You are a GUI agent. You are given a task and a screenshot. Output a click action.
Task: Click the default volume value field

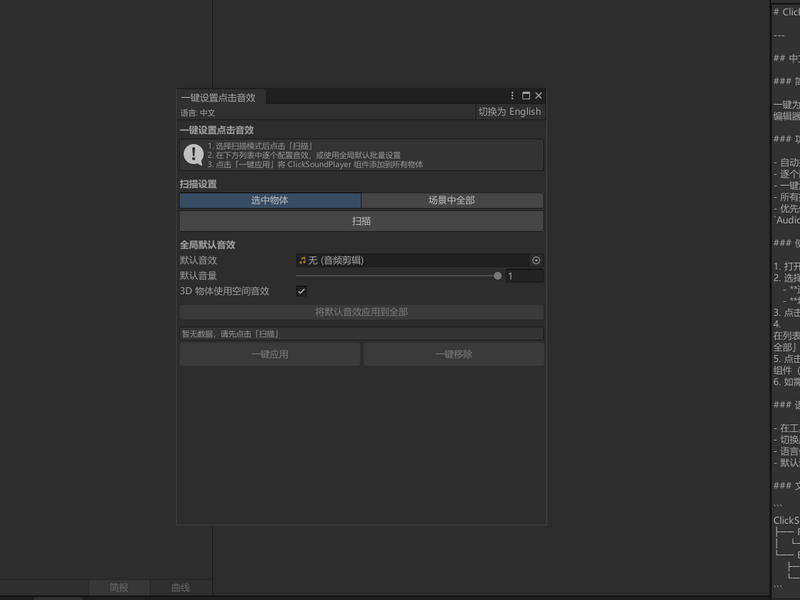click(x=524, y=276)
